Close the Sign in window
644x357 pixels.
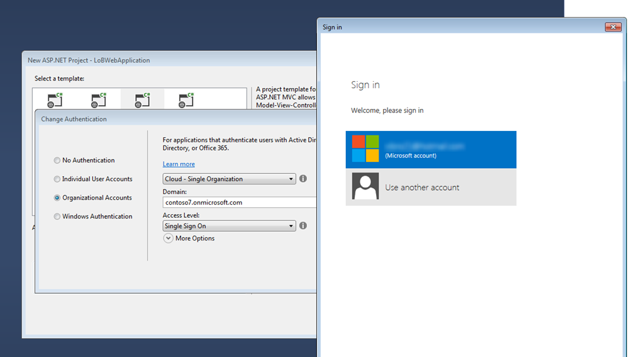coord(613,26)
